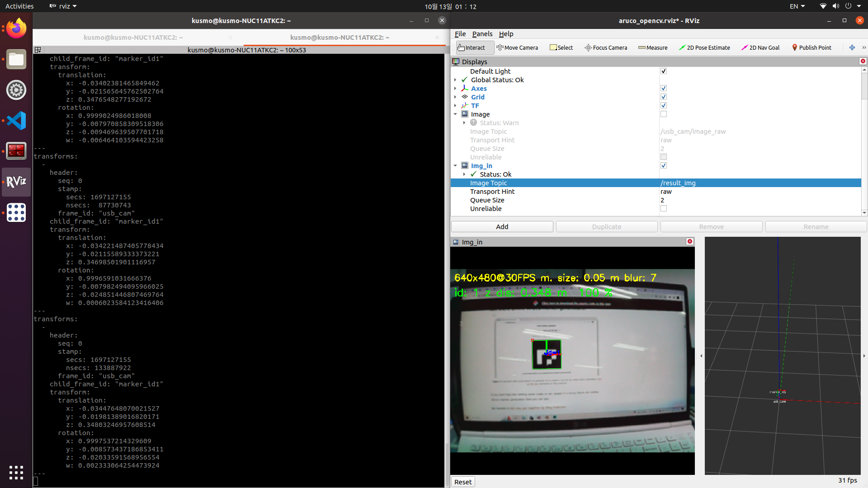Choose the Focus Camera tool
The width and height of the screenshot is (868, 488).
tap(606, 47)
